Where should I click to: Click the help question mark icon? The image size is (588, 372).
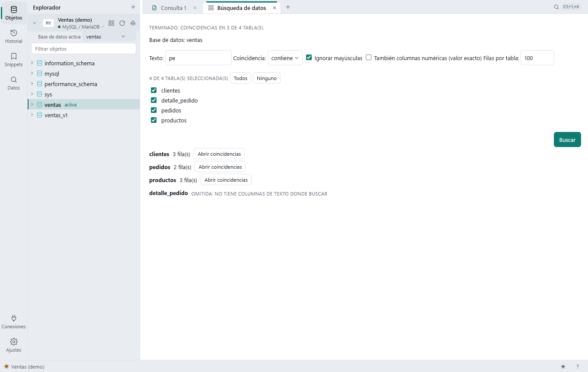[x=577, y=366]
